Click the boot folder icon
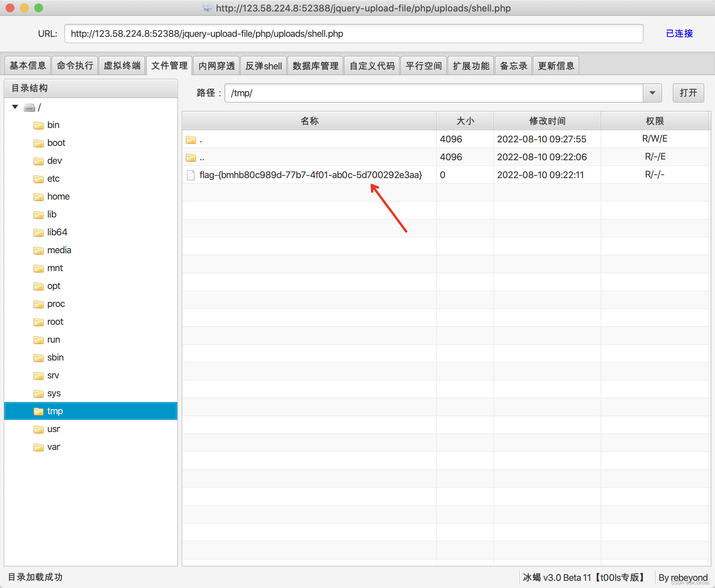This screenshot has height=588, width=715. tap(38, 143)
